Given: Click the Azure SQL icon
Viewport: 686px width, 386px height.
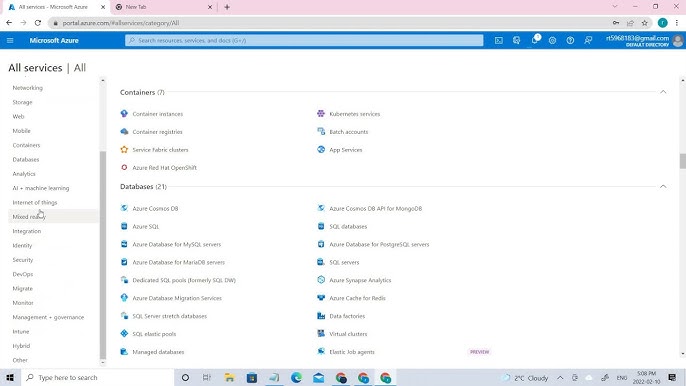Looking at the screenshot, I should tap(124, 226).
